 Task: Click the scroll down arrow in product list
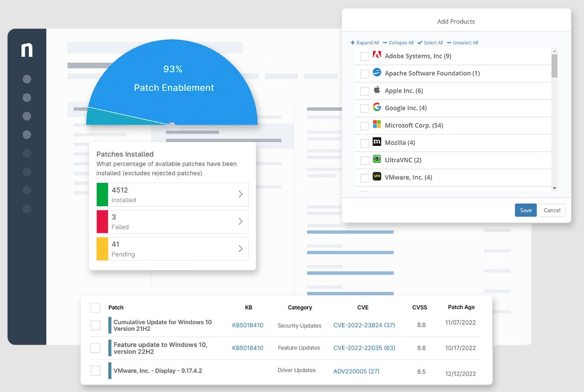[x=554, y=188]
